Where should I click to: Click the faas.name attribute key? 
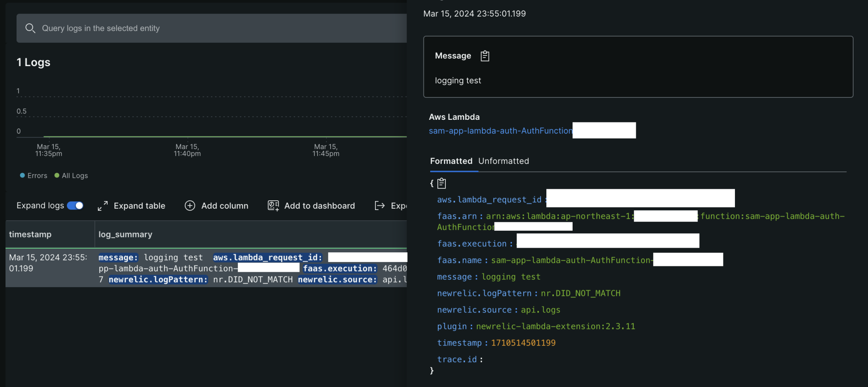coord(459,260)
